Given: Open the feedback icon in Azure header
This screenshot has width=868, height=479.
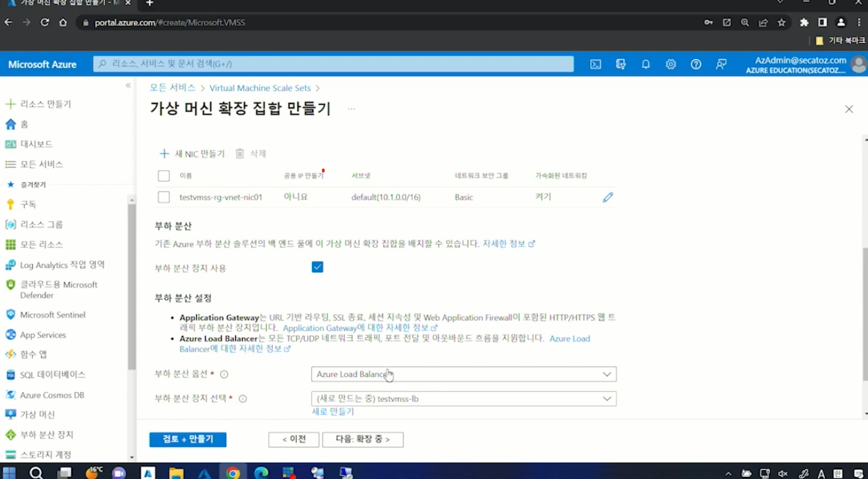Looking at the screenshot, I should coord(721,64).
